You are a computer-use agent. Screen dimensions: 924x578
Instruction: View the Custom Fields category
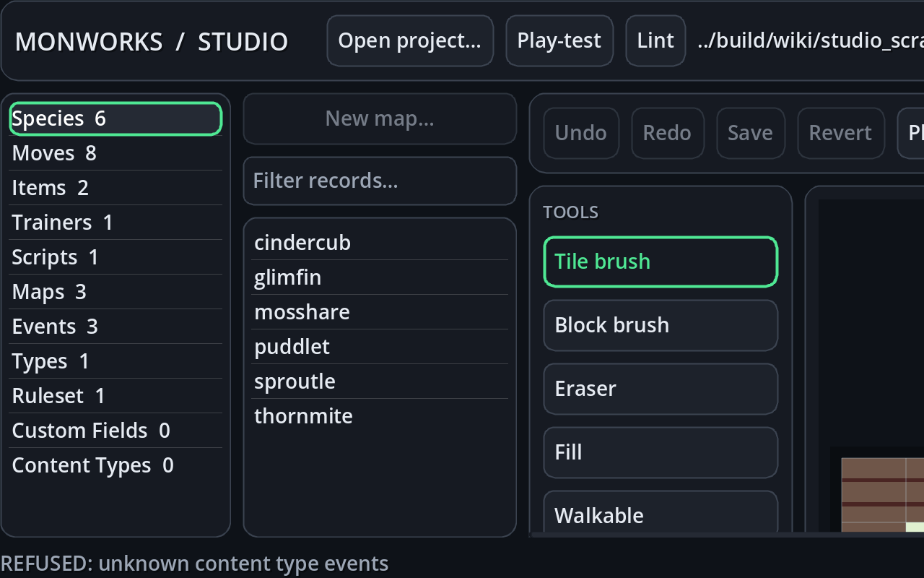[115, 431]
